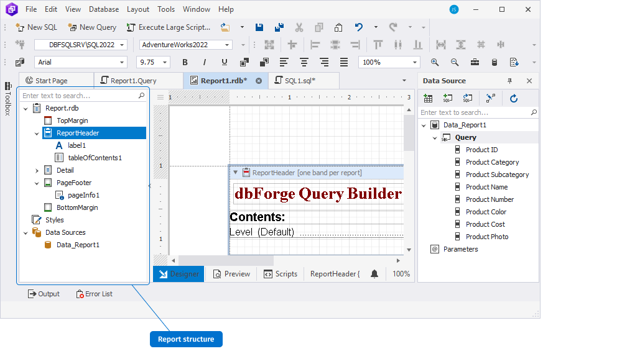The height and width of the screenshot is (364, 622).
Task: Click report structure search field
Action: (x=83, y=96)
